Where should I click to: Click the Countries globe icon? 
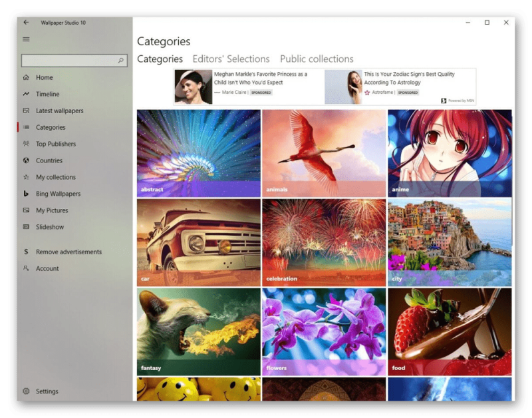pos(26,160)
